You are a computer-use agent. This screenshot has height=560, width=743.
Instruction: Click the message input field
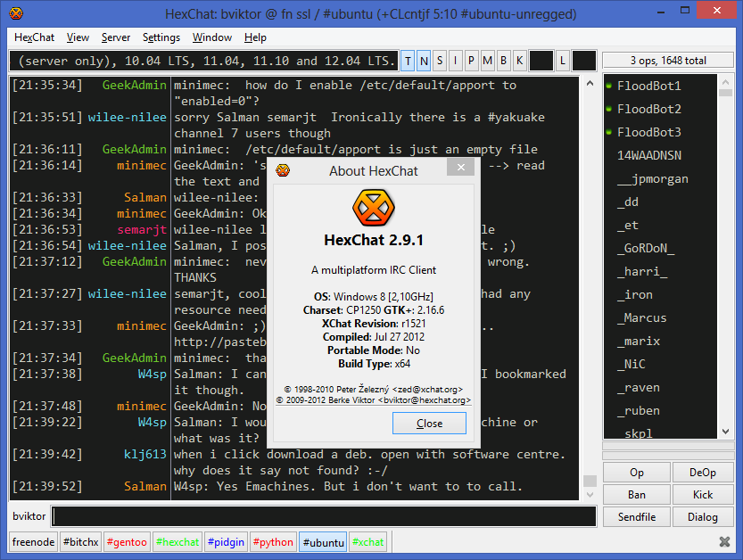[324, 516]
